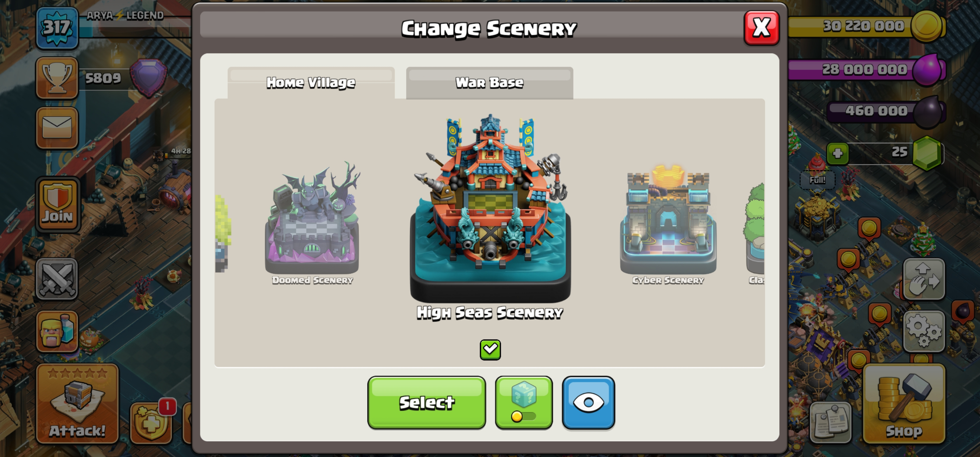Open the mail inbox envelope icon
Viewport: 980px width, 457px height.
57,128
